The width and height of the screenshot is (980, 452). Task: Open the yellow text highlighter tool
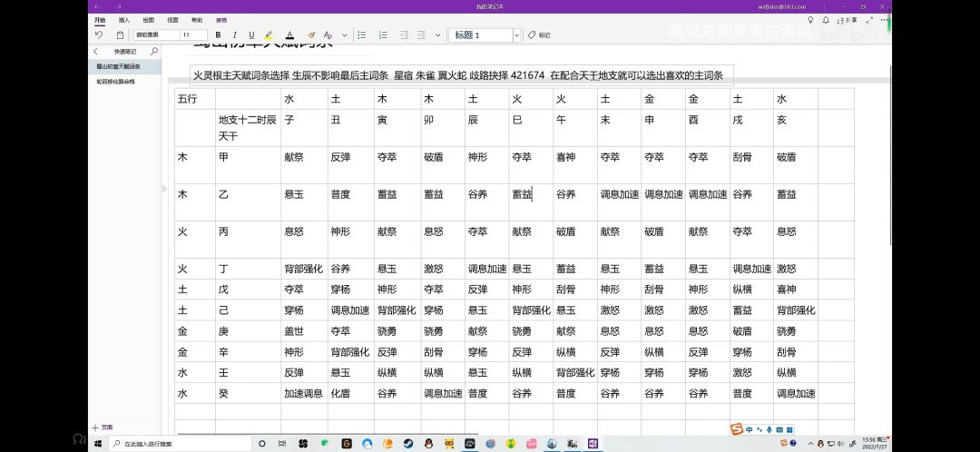pyautogui.click(x=268, y=35)
